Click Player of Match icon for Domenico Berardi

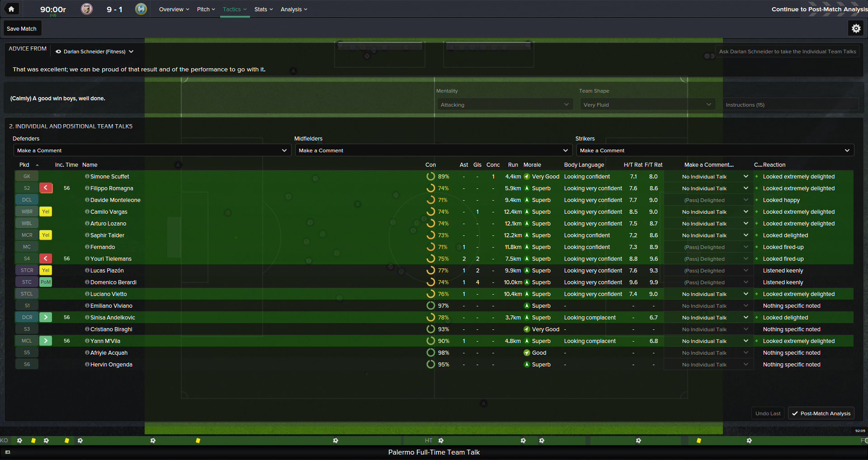(x=46, y=282)
